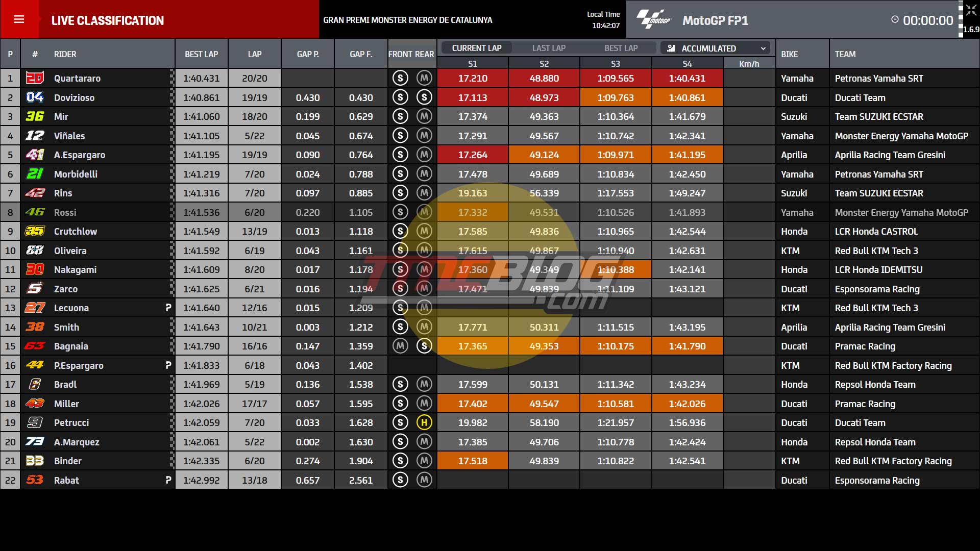Click the GAP P. column header

click(x=308, y=54)
